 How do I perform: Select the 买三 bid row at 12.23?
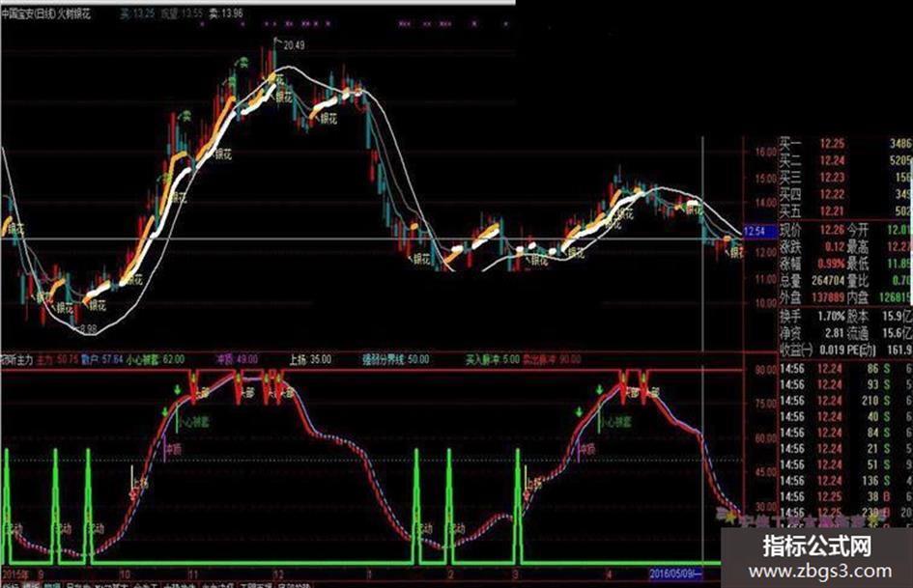click(x=846, y=177)
